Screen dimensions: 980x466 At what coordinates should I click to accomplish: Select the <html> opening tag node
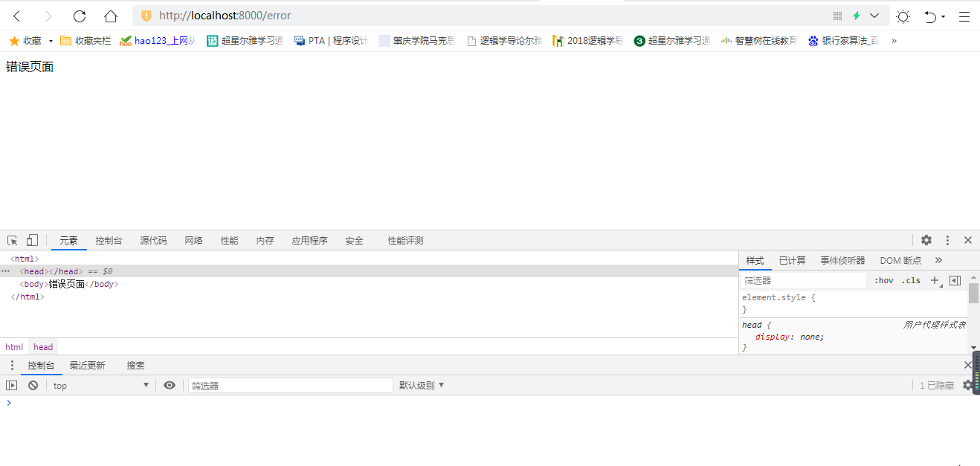(x=25, y=259)
